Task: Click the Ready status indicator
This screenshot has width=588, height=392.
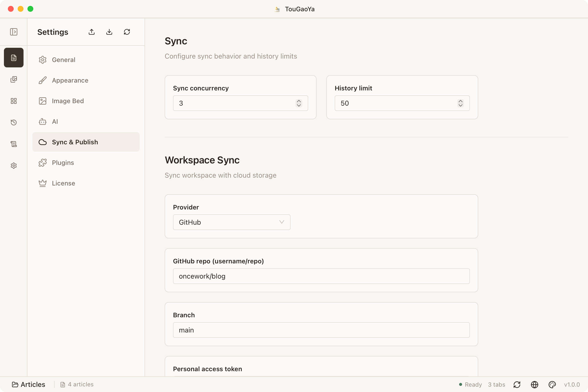Action: [470, 384]
